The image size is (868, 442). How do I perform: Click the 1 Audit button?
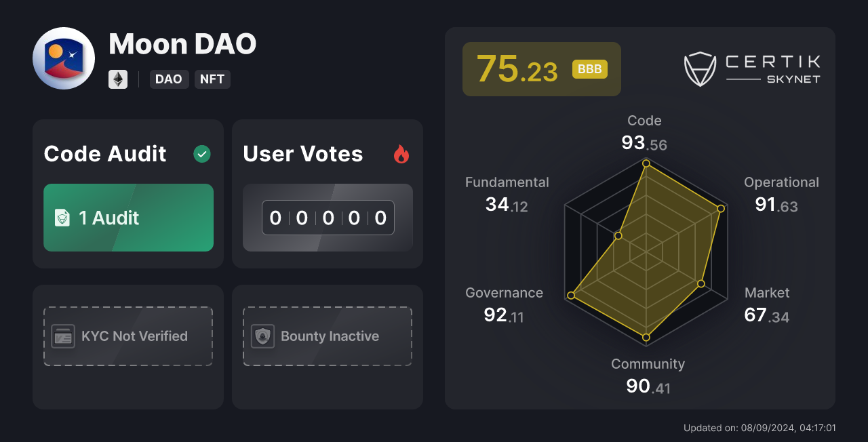pyautogui.click(x=128, y=218)
